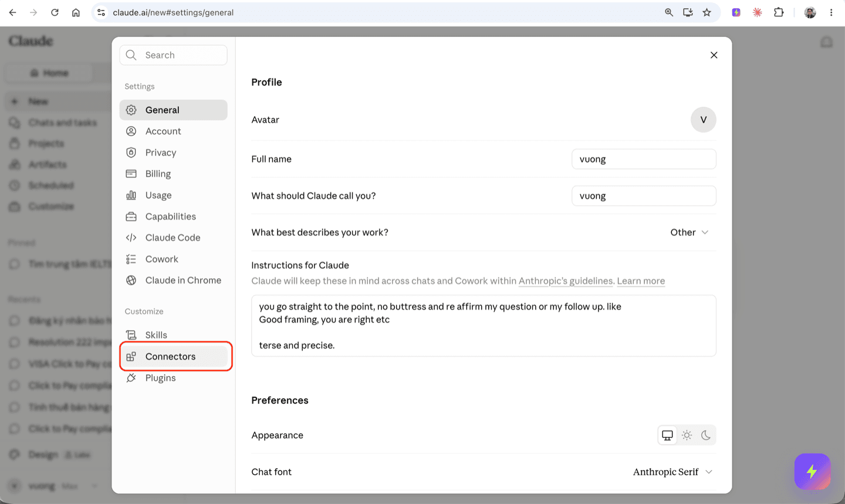Viewport: 845px width, 504px height.
Task: Click the Settings sidebar group label
Action: pos(140,86)
